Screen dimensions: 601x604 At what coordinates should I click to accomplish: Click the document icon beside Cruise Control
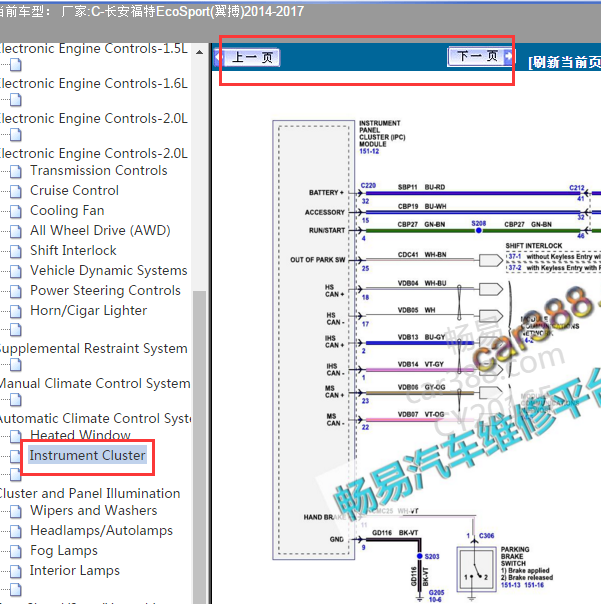[16, 191]
